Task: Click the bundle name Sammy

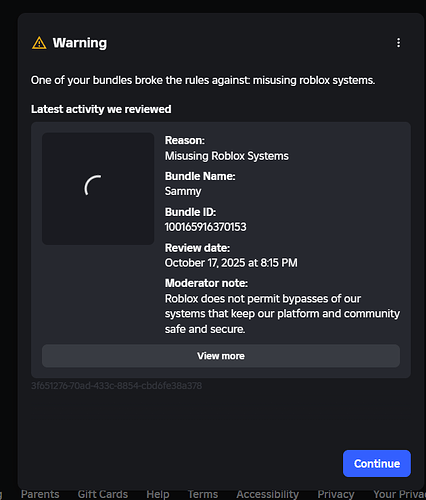Action: click(183, 191)
